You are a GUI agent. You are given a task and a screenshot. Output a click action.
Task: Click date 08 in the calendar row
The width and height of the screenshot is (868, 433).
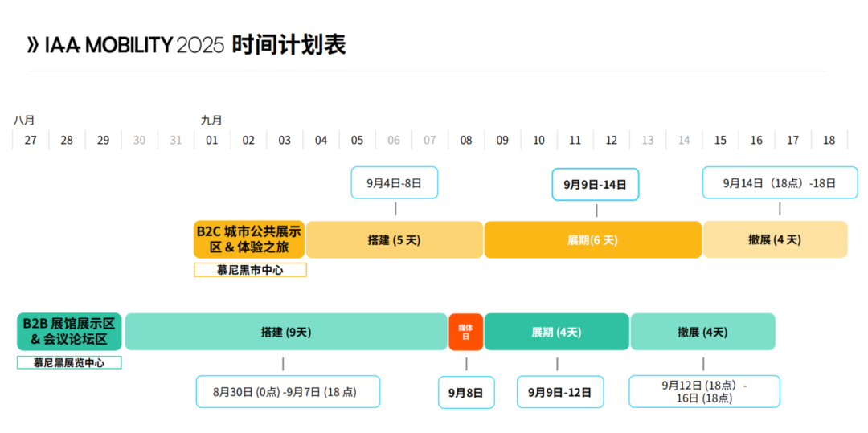pos(466,141)
